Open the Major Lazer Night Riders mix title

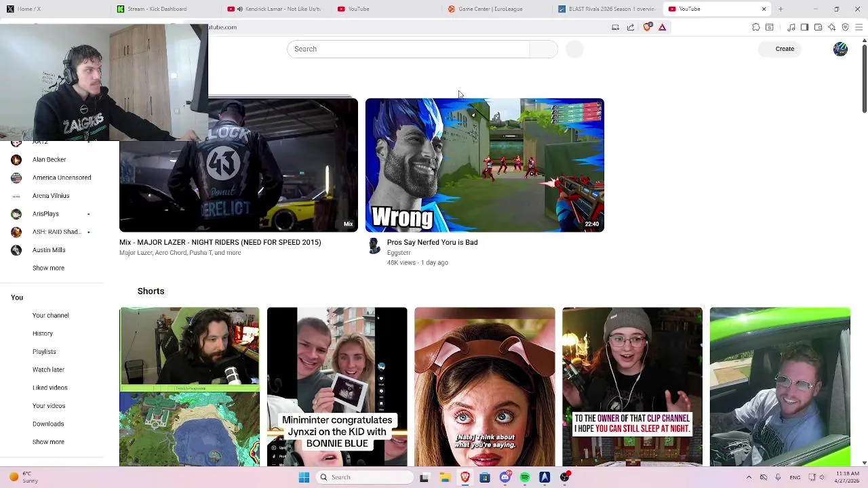(x=220, y=242)
